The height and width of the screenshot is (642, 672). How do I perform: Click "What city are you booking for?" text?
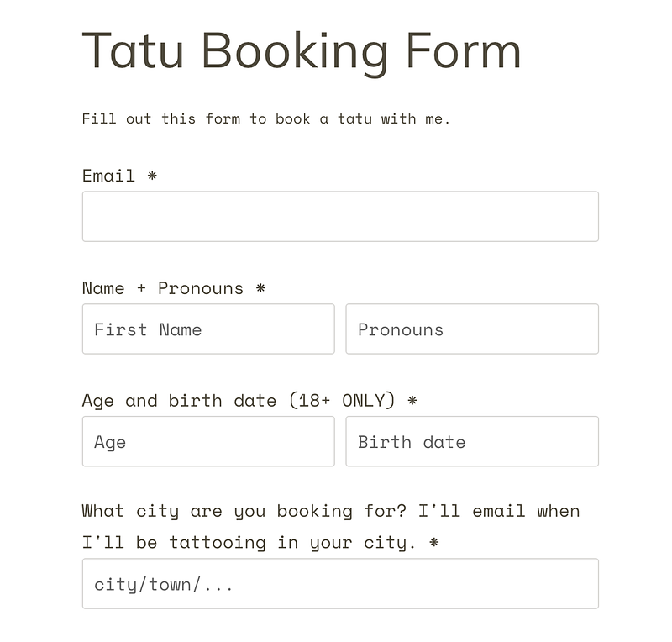pos(247,511)
